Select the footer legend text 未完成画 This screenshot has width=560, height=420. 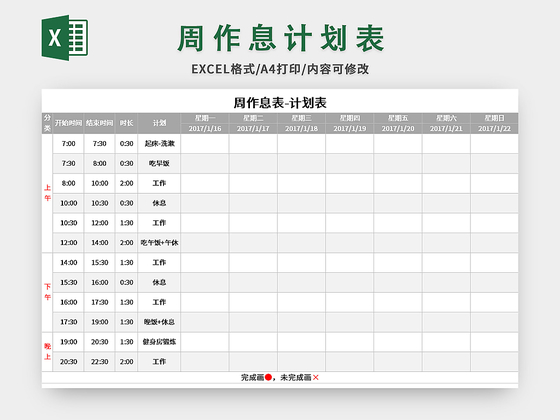pyautogui.click(x=296, y=378)
